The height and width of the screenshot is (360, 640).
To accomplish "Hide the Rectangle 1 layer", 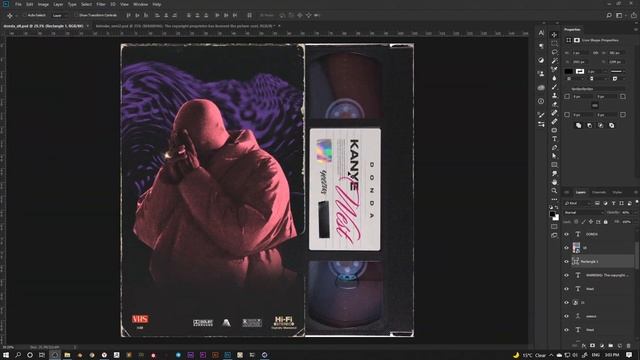I will click(567, 262).
